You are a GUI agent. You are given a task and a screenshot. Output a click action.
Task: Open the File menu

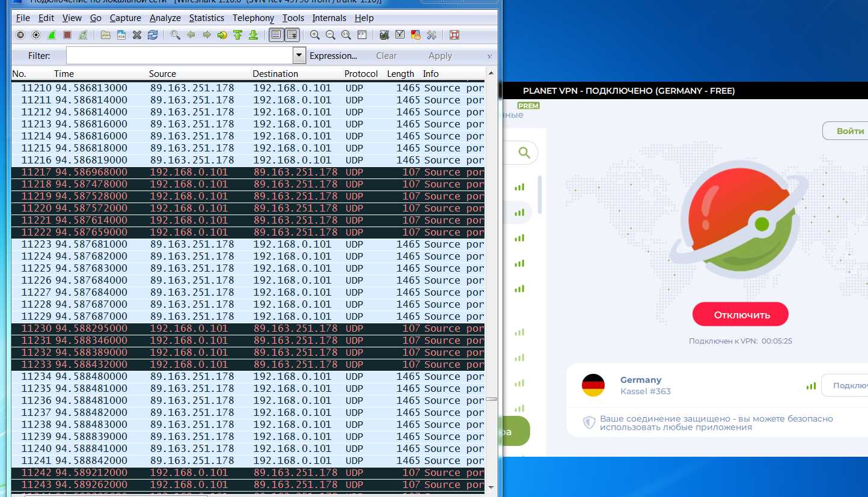point(23,18)
